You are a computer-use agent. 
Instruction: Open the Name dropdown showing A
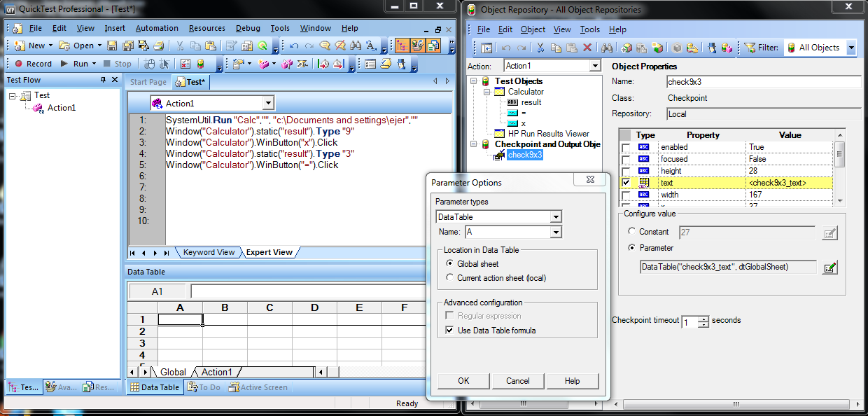pyautogui.click(x=556, y=232)
